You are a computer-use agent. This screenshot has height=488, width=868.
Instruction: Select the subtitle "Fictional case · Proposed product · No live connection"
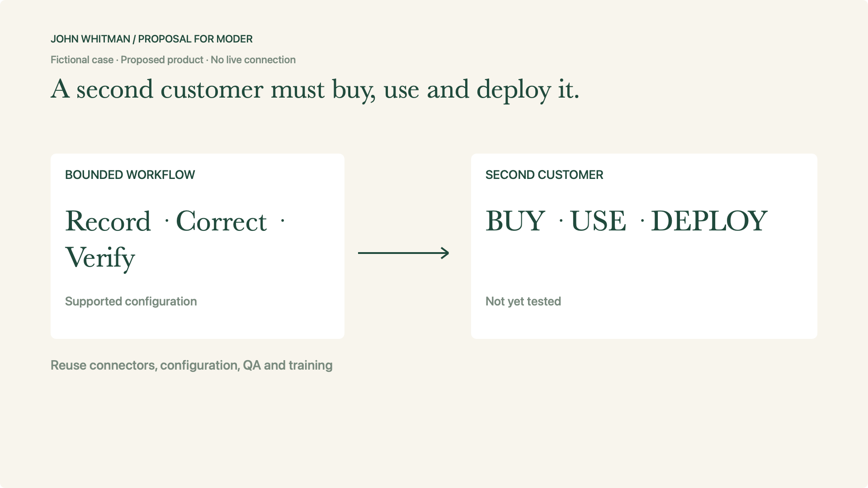173,60
